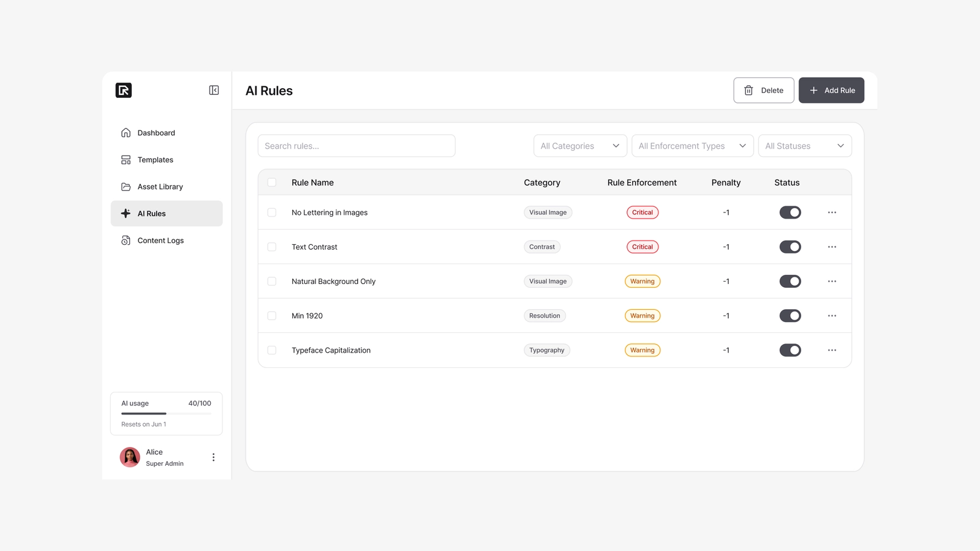Click the Text Contrast rule name
The image size is (980, 551).
[x=314, y=247]
